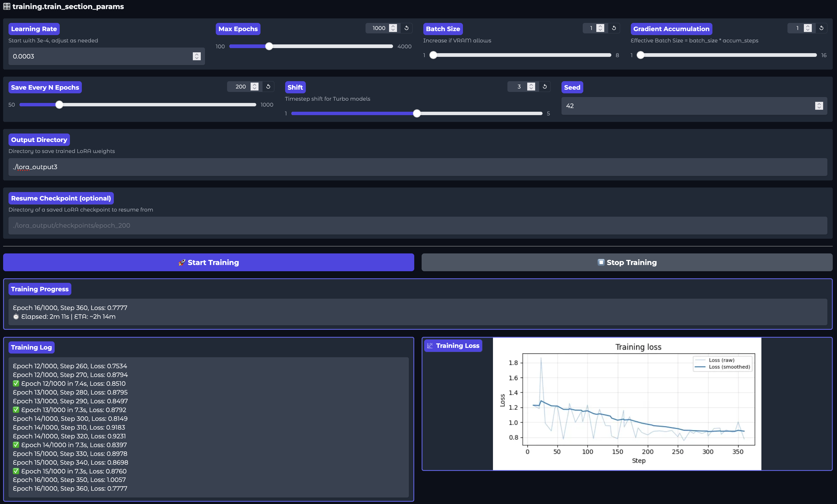837x504 pixels.
Task: Click the Max Epochs number stepper
Action: [393, 28]
